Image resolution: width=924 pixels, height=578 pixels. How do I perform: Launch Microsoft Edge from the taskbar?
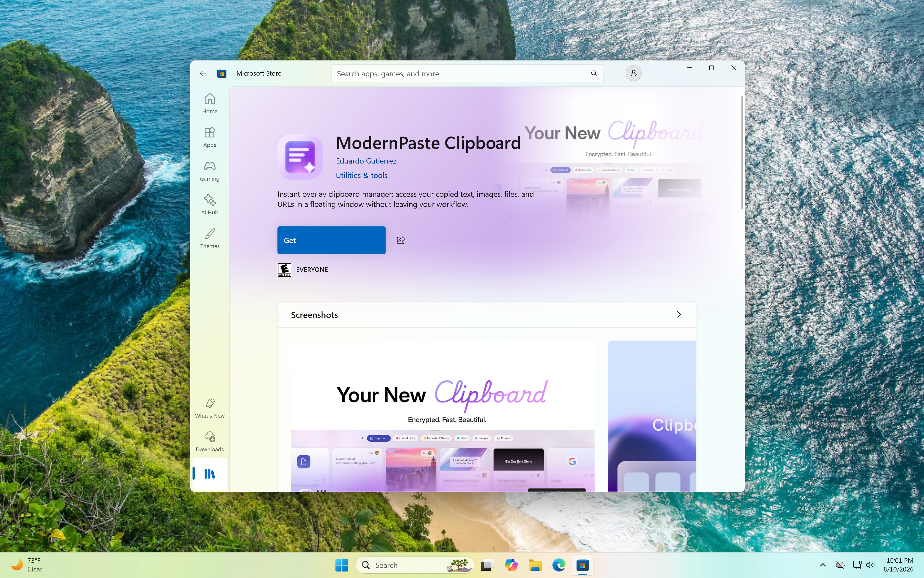559,565
